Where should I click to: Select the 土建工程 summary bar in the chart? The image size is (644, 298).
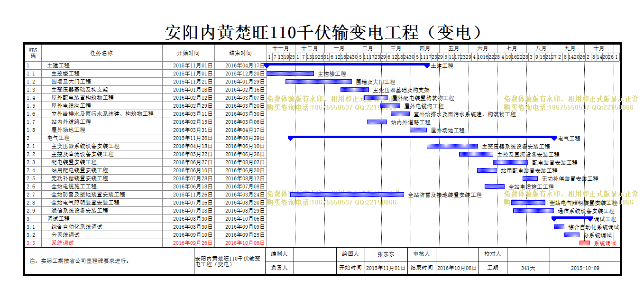click(347, 65)
